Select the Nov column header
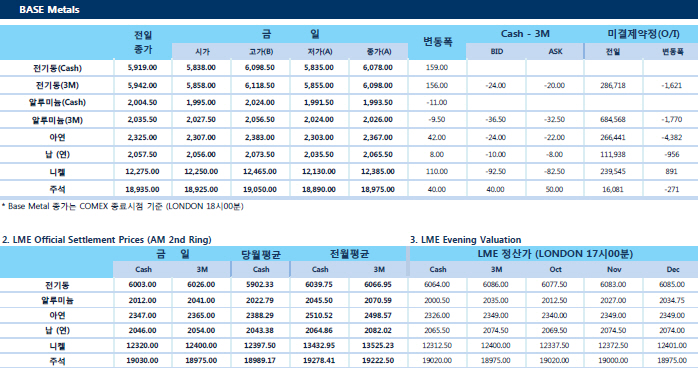698x368 pixels. pos(614,269)
